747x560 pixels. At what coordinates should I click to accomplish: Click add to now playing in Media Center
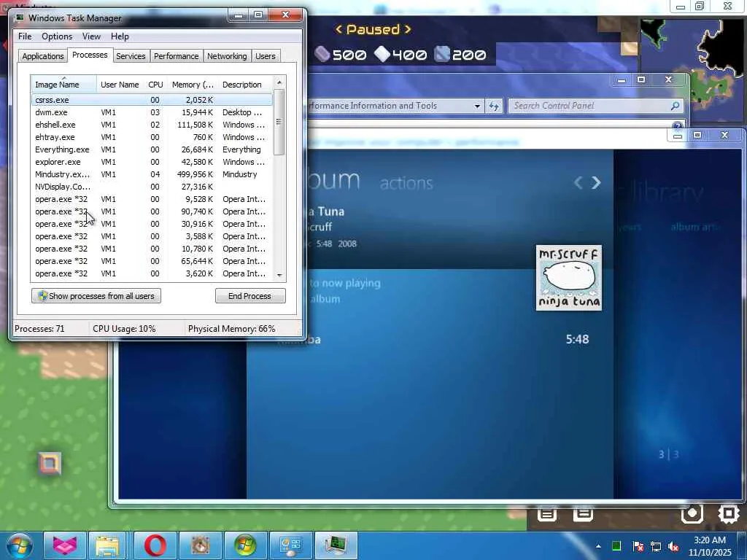[344, 284]
